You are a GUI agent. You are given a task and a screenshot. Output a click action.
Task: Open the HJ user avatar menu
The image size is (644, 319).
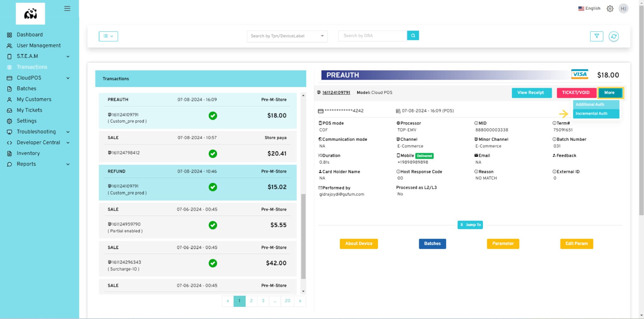(x=623, y=9)
